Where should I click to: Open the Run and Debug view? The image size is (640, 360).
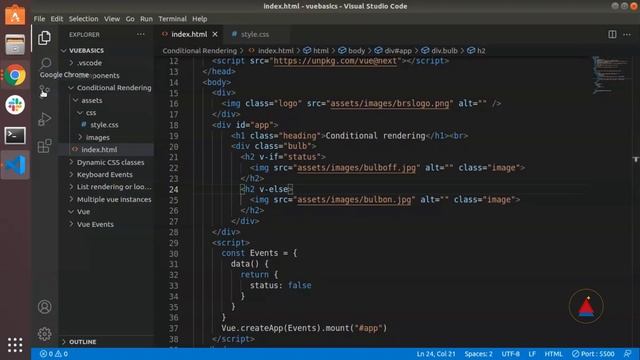point(44,119)
